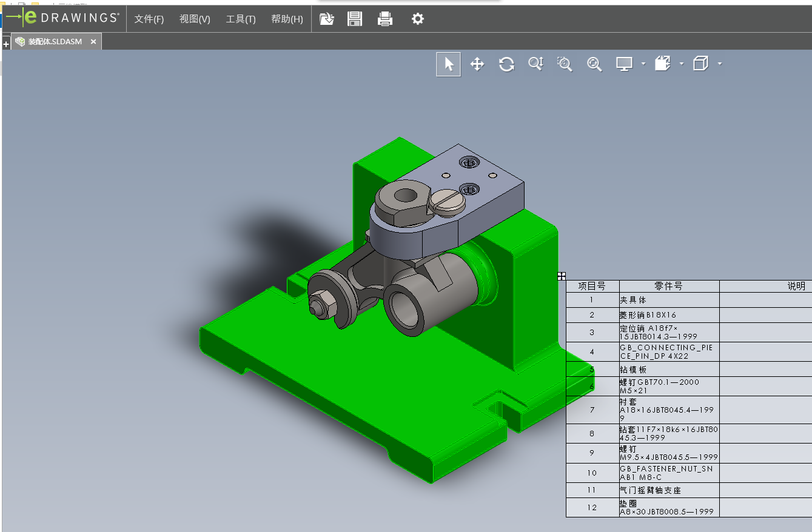Image resolution: width=812 pixels, height=532 pixels.
Task: Pick the Rotate tool
Action: 506,64
